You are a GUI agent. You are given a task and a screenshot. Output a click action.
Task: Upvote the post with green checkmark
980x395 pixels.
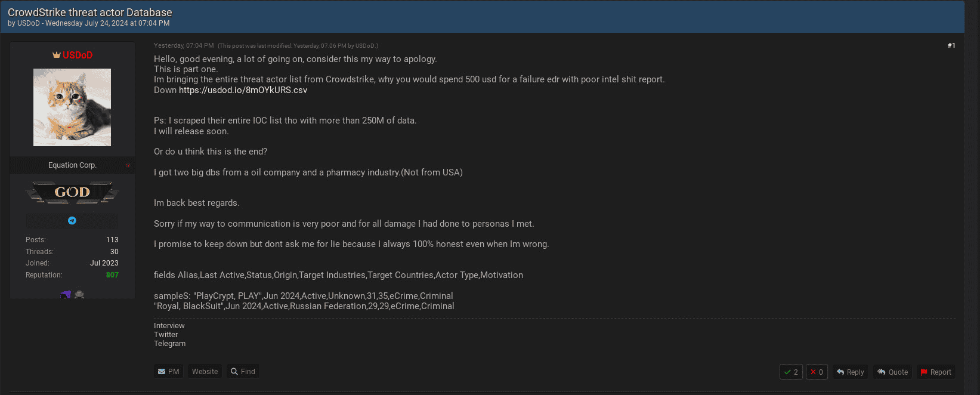point(791,372)
